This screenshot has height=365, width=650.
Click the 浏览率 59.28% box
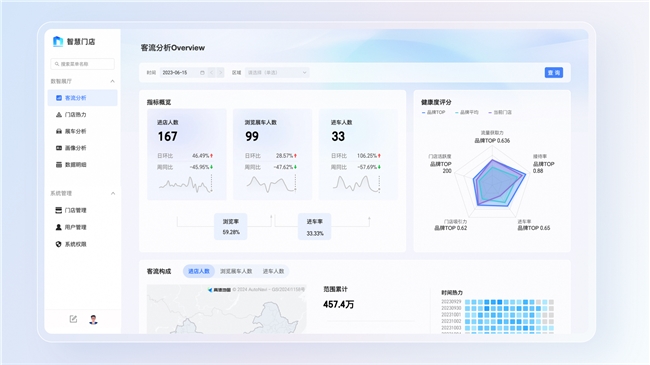(231, 226)
